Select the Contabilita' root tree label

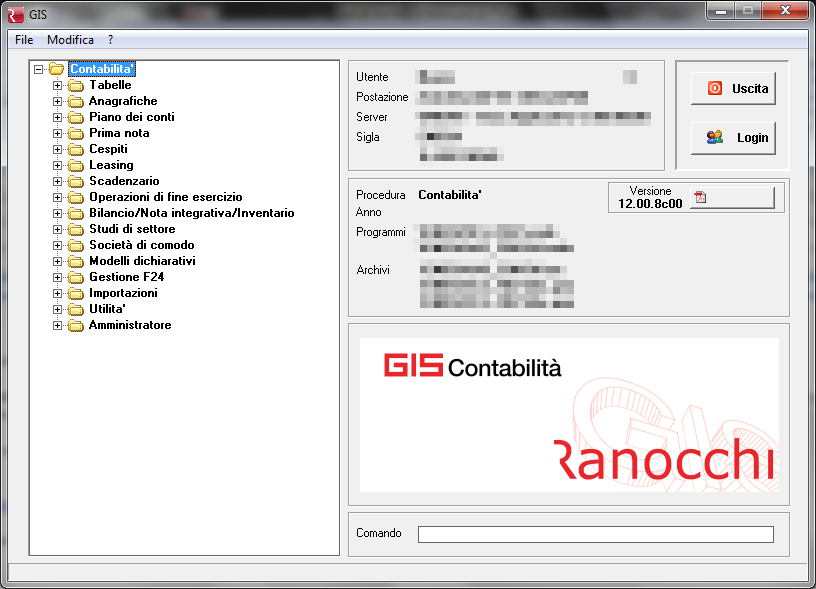pyautogui.click(x=102, y=69)
